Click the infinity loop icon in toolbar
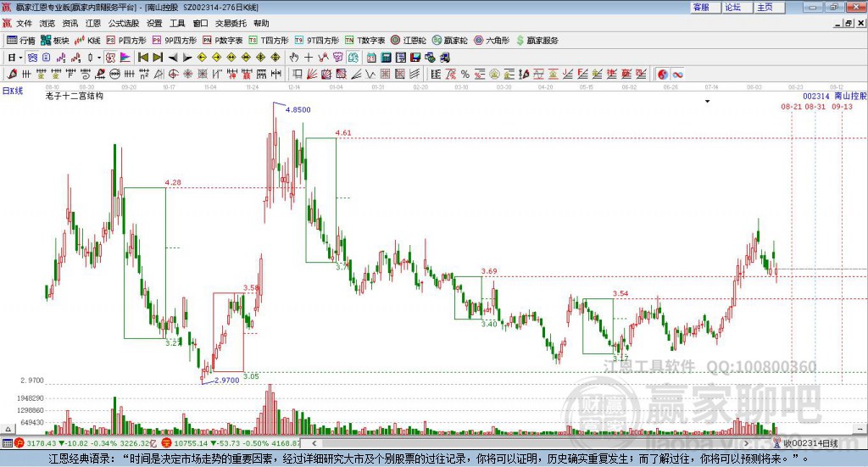This screenshot has width=868, height=467. click(x=677, y=74)
